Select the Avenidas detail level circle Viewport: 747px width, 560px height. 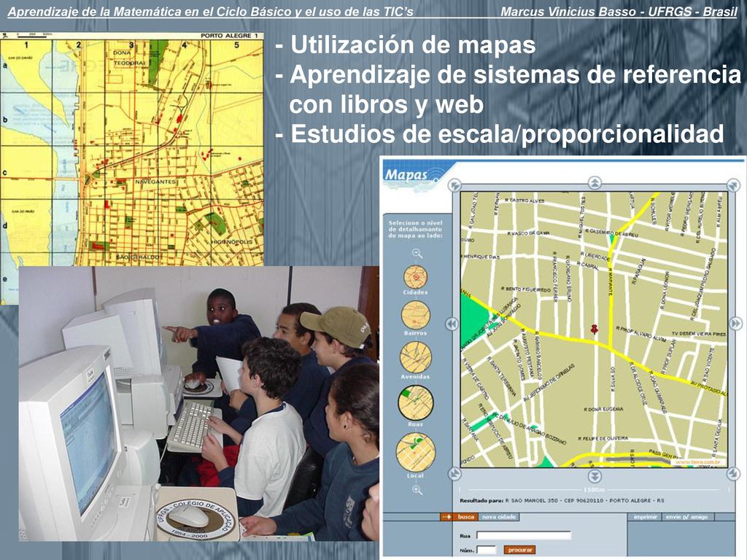click(415, 357)
